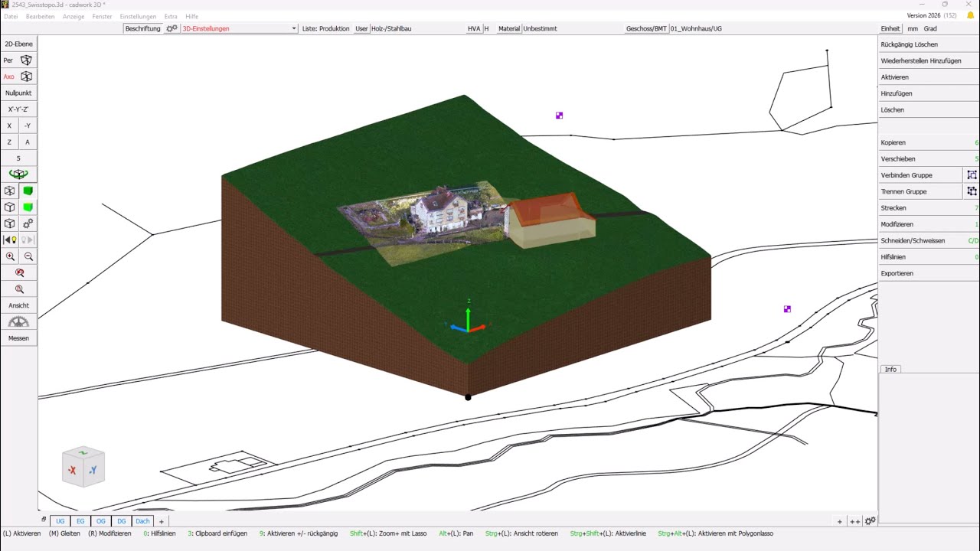This screenshot has width=980, height=551.
Task: Click the yellow light bulb icon
Action: coord(10,240)
